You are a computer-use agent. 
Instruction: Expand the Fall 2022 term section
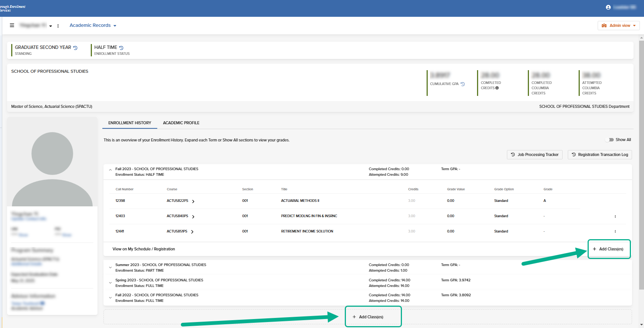pos(110,297)
